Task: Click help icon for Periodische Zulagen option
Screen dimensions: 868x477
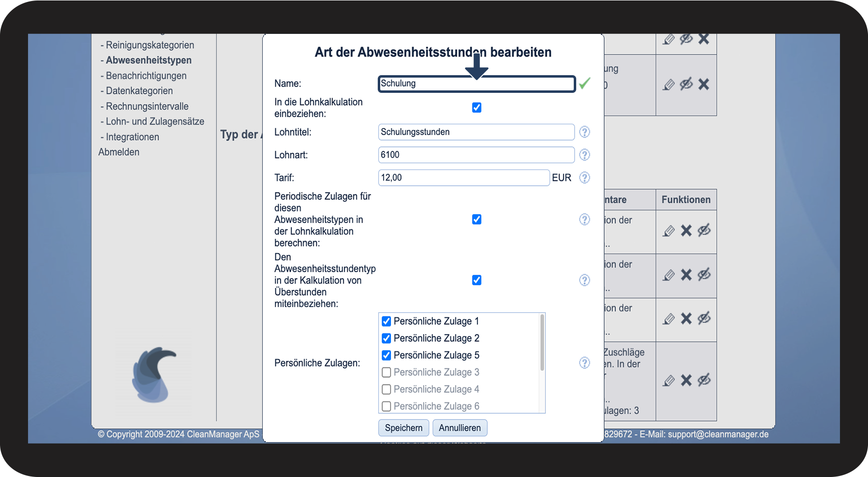Action: click(584, 220)
